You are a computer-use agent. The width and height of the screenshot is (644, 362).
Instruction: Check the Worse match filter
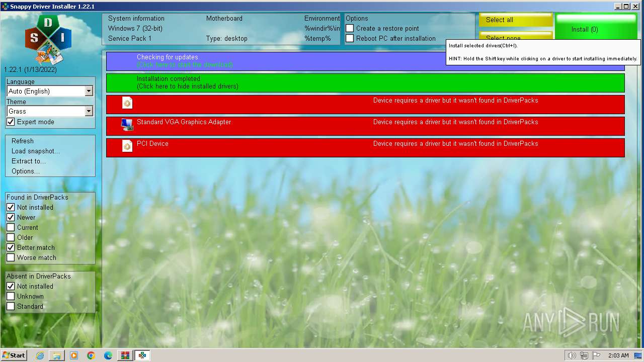[11, 258]
